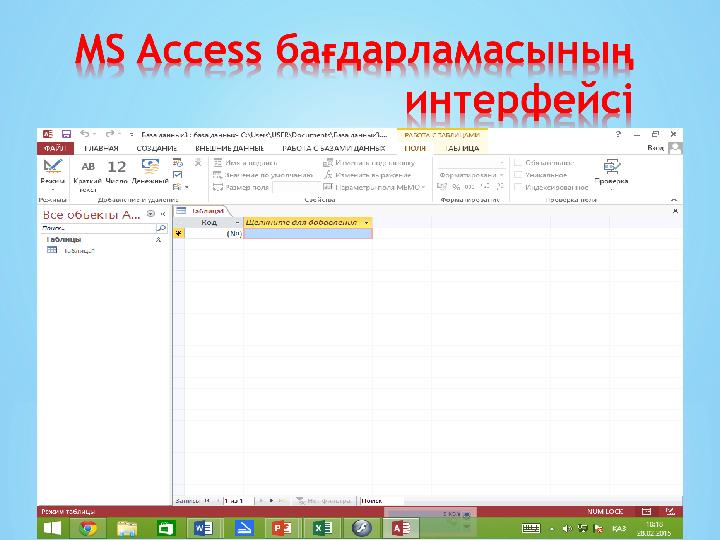Open File Explorer from the taskbar
Viewport: 720px width, 540px height.
point(127,529)
